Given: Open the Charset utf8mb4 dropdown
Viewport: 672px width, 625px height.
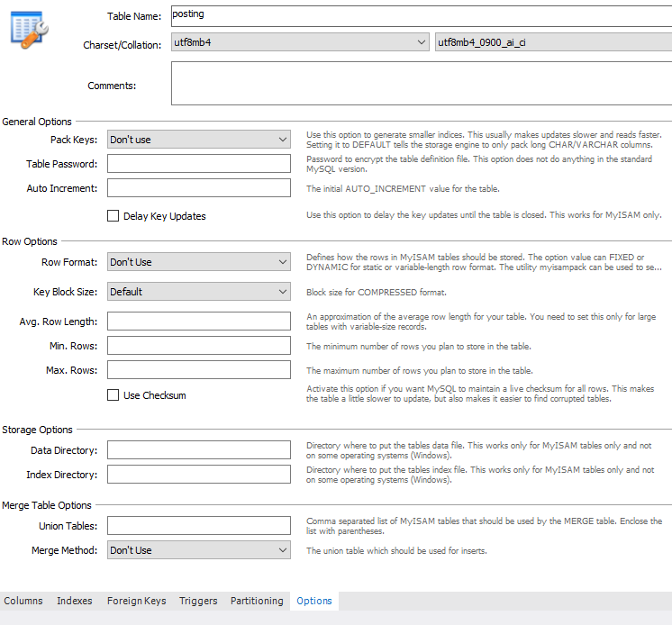Looking at the screenshot, I should pos(300,42).
